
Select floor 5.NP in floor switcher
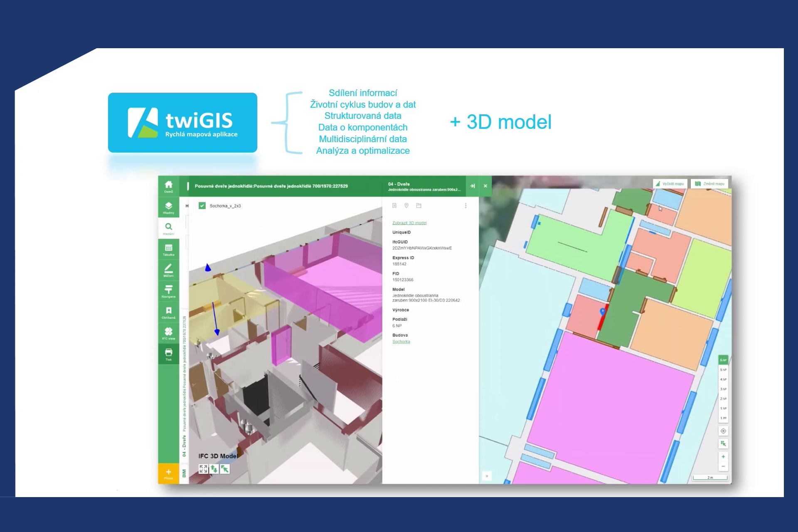(x=723, y=370)
